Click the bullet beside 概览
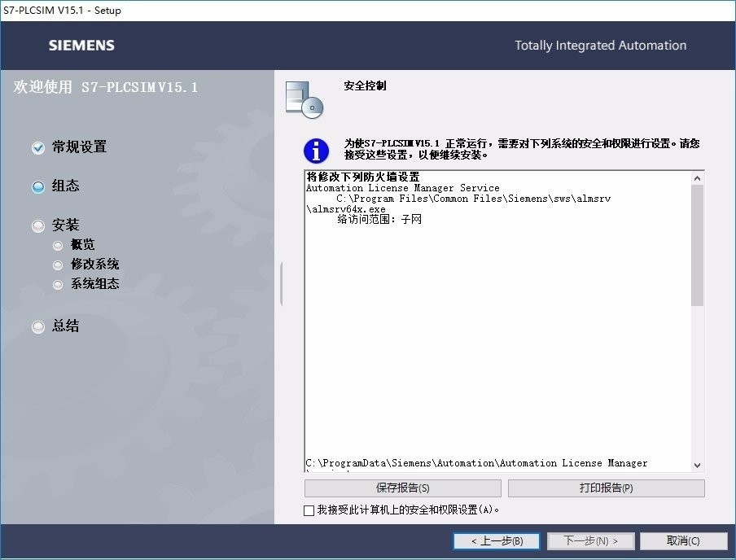Viewport: 736px width, 560px height. tap(58, 246)
